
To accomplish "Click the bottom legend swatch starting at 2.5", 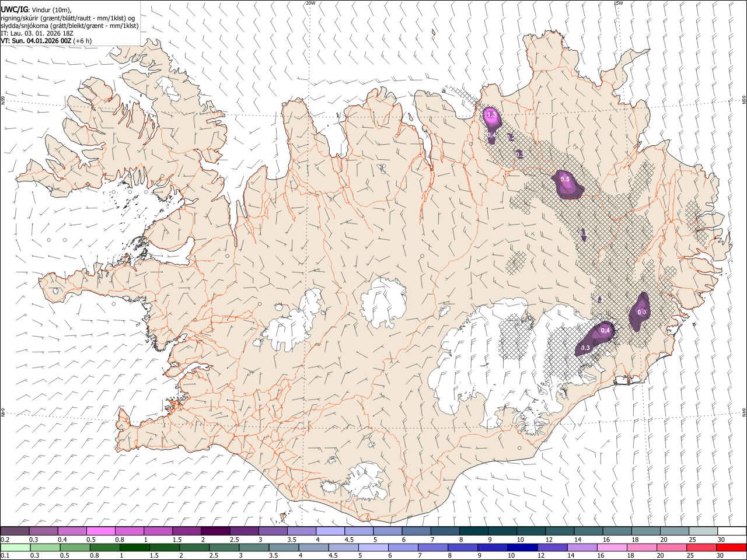I will 224,547.
